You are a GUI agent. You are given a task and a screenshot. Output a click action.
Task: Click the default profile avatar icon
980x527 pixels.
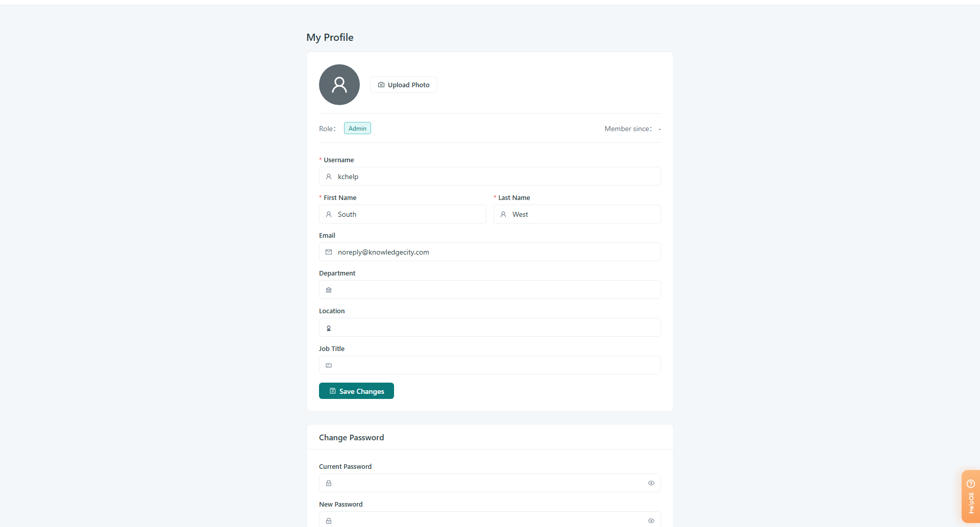point(339,85)
